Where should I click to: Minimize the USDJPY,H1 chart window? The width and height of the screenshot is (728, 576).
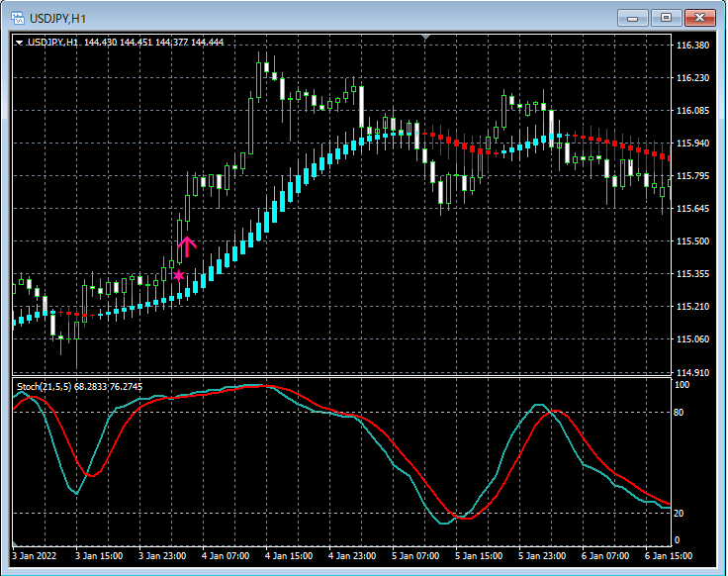point(633,18)
